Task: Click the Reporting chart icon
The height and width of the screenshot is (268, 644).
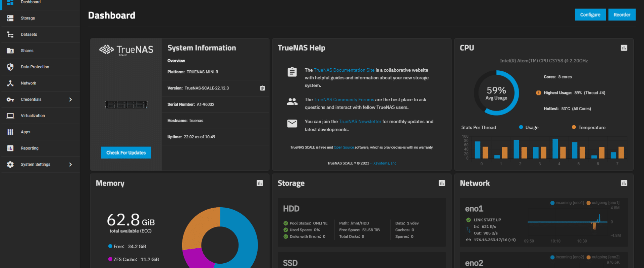Action: [x=10, y=148]
